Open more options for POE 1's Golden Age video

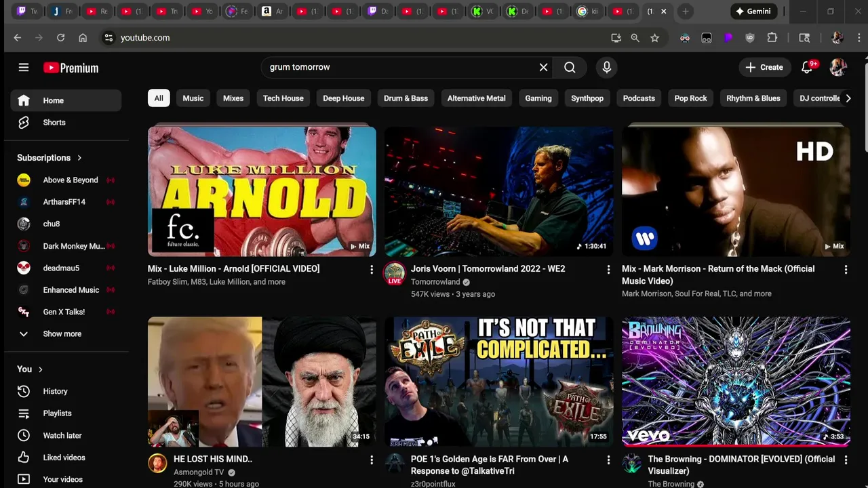(608, 460)
